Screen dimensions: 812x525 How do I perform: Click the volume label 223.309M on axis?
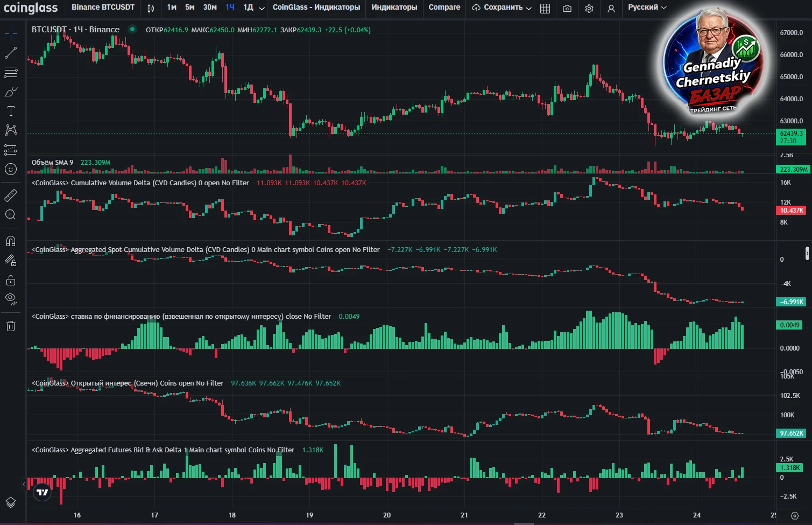click(793, 170)
